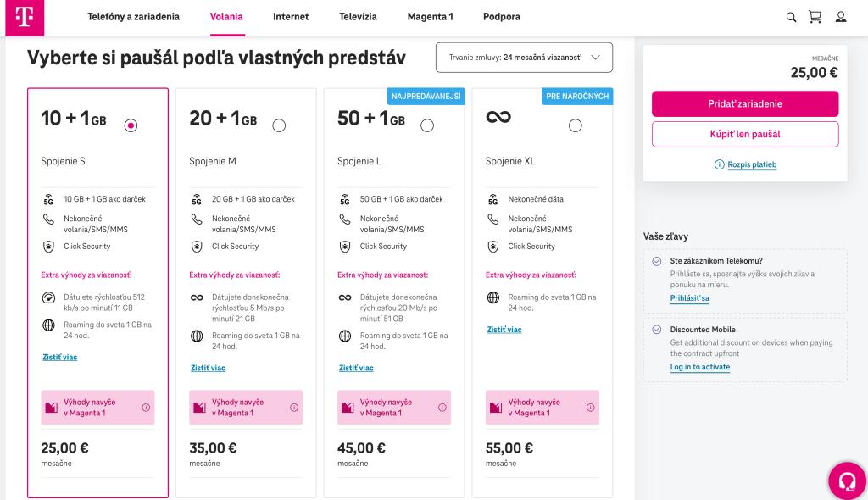Screen dimensions: 868x500
Task: Open the shopping cart icon
Action: [815, 17]
